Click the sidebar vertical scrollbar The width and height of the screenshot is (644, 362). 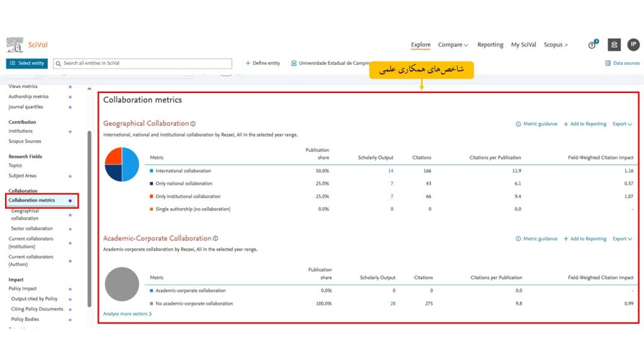(89, 219)
